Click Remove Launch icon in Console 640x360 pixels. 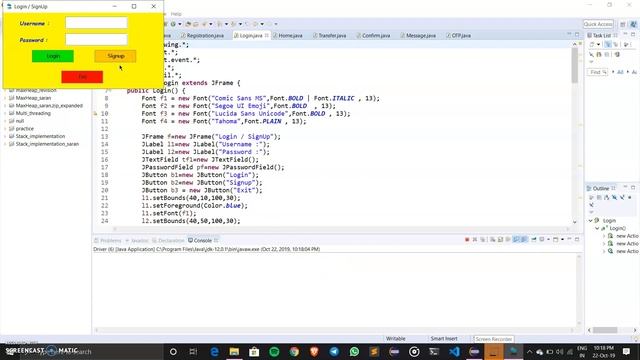(x=475, y=240)
